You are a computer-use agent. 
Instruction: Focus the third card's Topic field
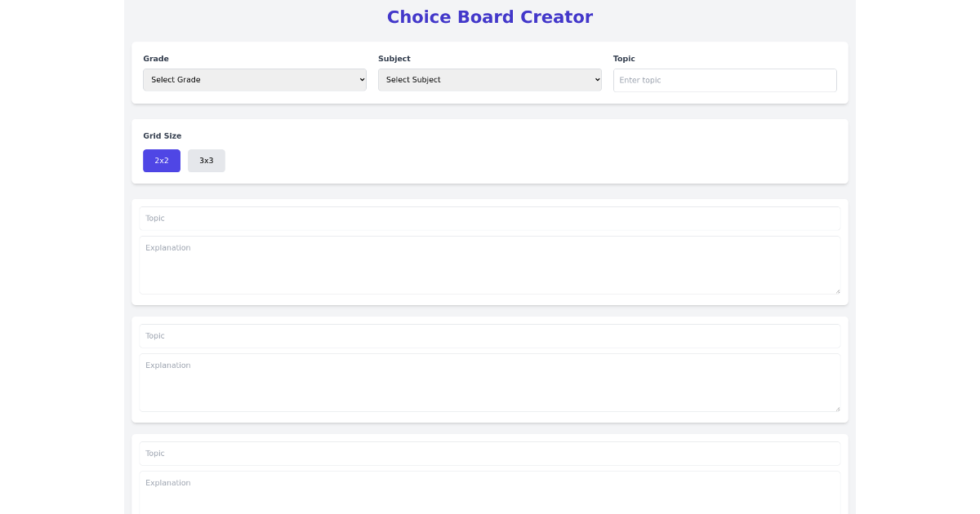(488, 454)
